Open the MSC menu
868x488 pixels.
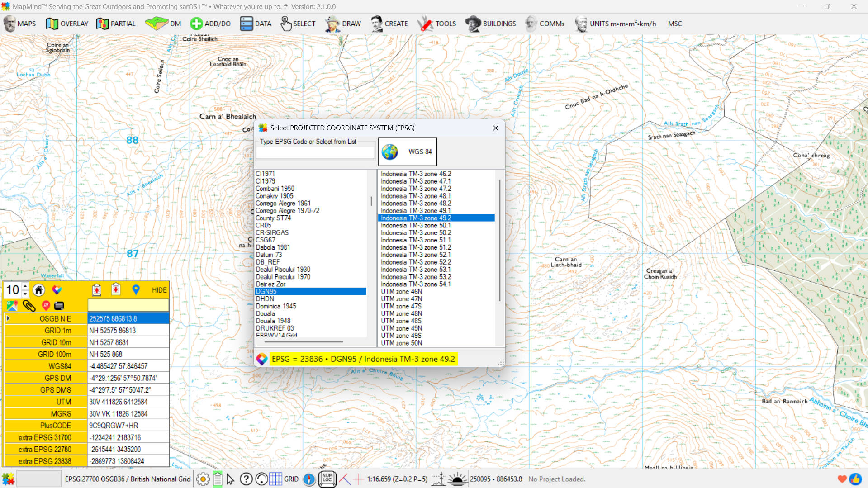[675, 24]
